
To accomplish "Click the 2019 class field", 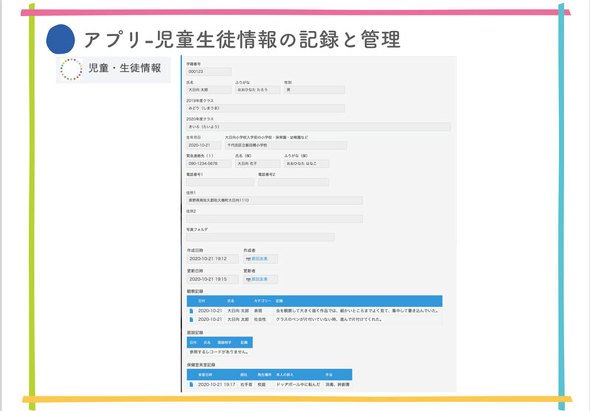I will point(266,108).
